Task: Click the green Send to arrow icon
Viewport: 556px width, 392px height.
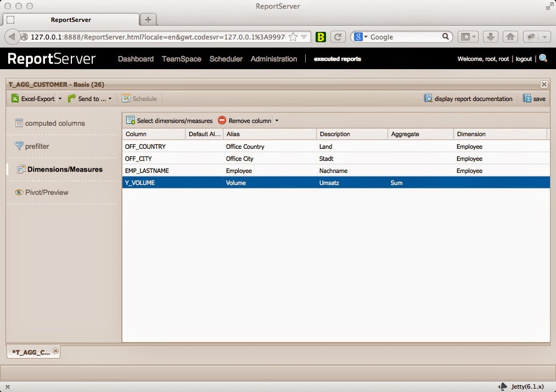Action: point(72,98)
